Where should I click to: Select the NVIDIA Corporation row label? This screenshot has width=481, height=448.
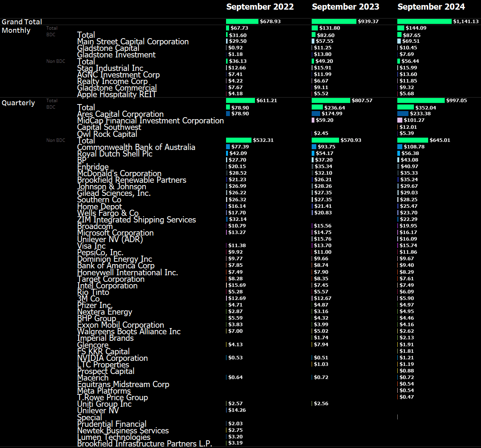(x=112, y=358)
